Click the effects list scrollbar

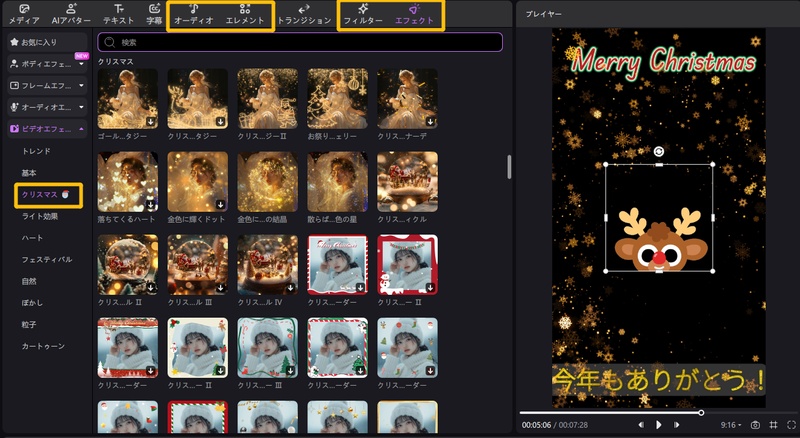pyautogui.click(x=509, y=167)
